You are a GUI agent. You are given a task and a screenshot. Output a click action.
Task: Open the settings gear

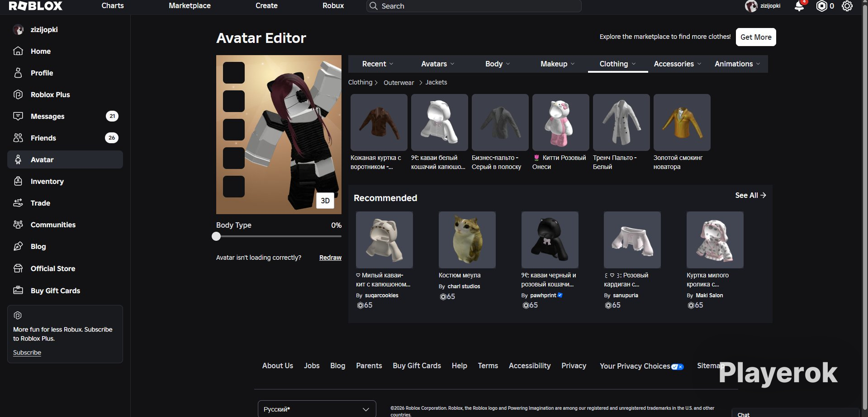pyautogui.click(x=847, y=6)
